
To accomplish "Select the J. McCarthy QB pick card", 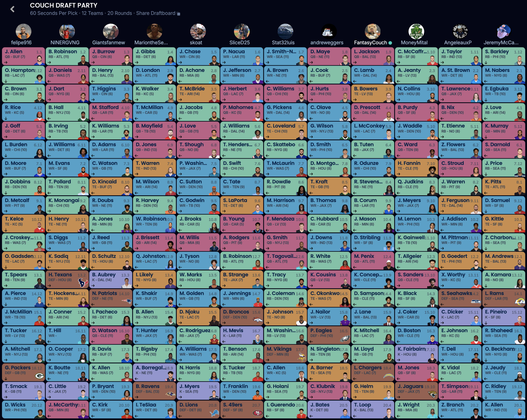I will (x=67, y=410).
